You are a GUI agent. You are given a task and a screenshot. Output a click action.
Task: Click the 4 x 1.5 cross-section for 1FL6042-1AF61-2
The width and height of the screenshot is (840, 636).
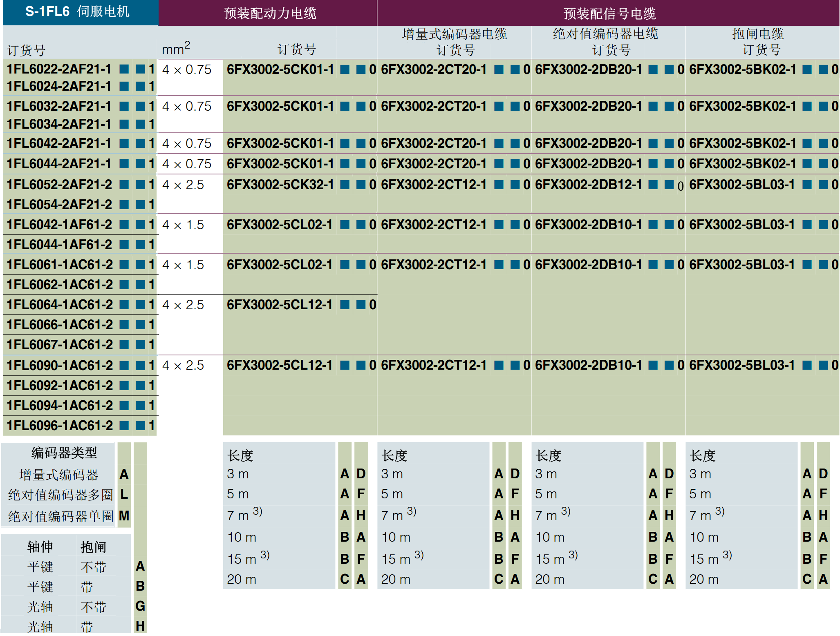[x=183, y=225]
